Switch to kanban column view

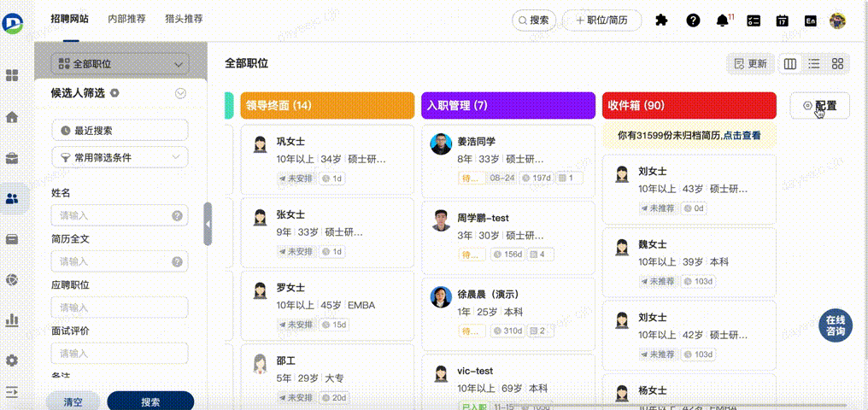pos(790,63)
